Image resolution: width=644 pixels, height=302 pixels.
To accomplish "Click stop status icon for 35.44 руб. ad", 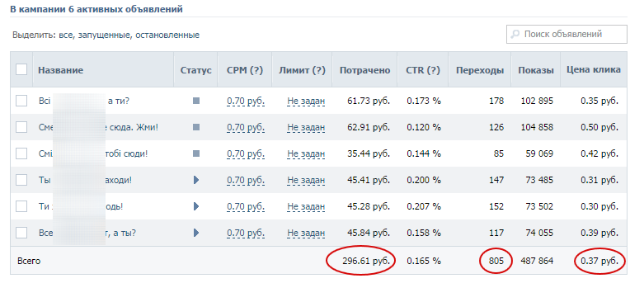I will pos(196,153).
